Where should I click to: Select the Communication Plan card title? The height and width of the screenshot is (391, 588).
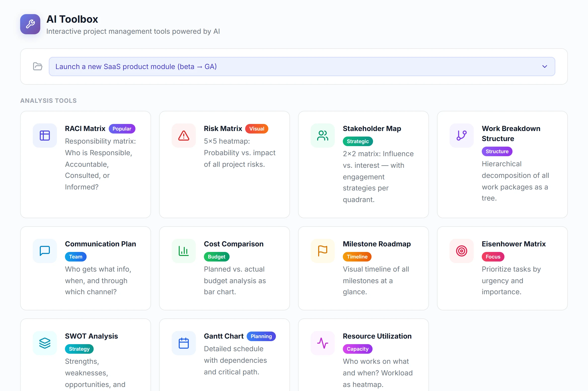[100, 244]
